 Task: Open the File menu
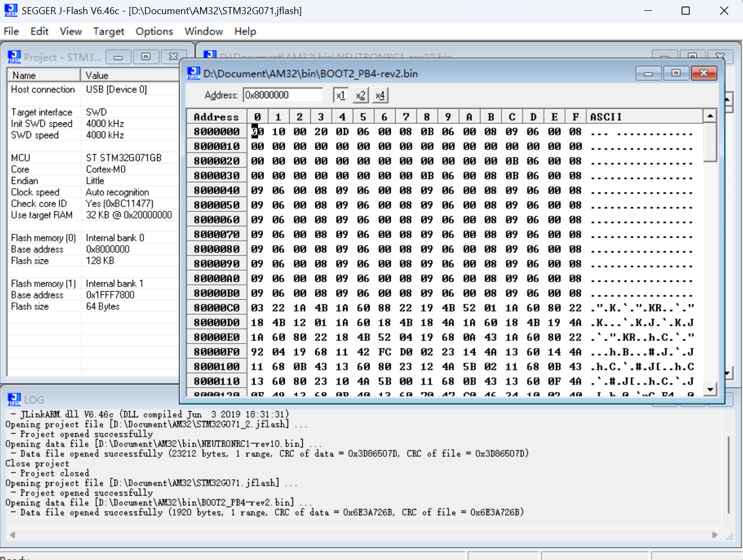tap(11, 32)
